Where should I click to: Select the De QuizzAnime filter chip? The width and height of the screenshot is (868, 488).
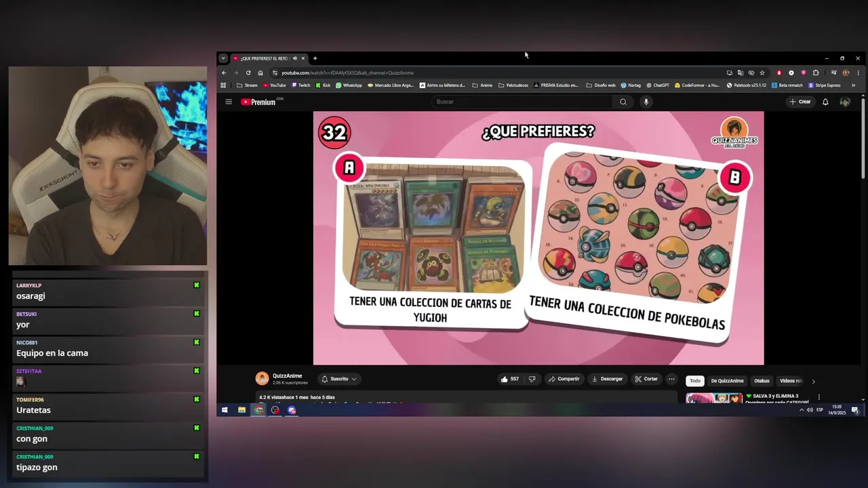728,381
